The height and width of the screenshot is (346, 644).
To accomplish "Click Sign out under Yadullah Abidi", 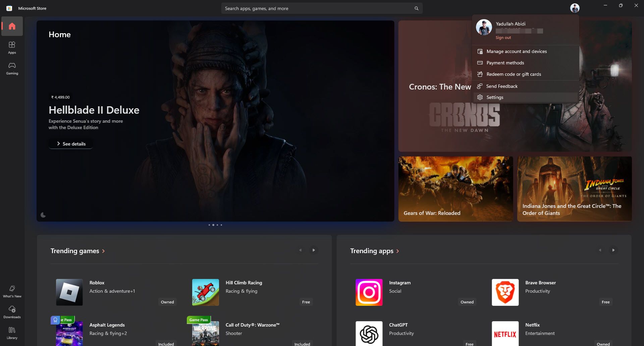I will tap(503, 37).
